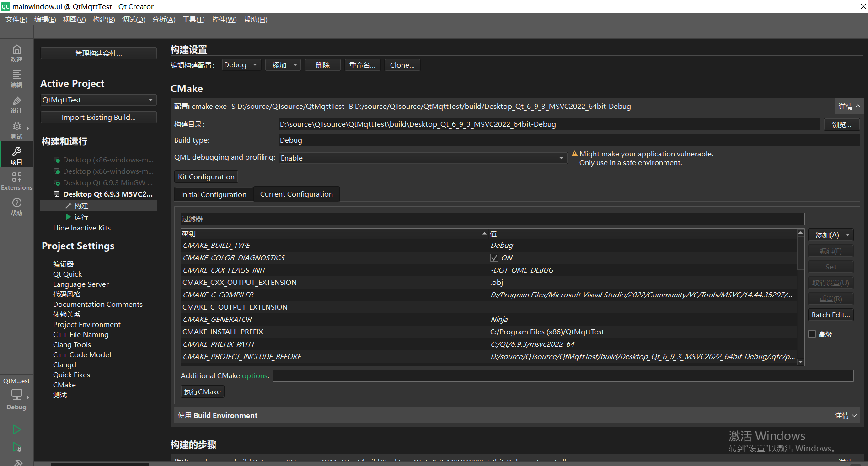
Task: Focus the Additional CMake options field
Action: click(563, 375)
